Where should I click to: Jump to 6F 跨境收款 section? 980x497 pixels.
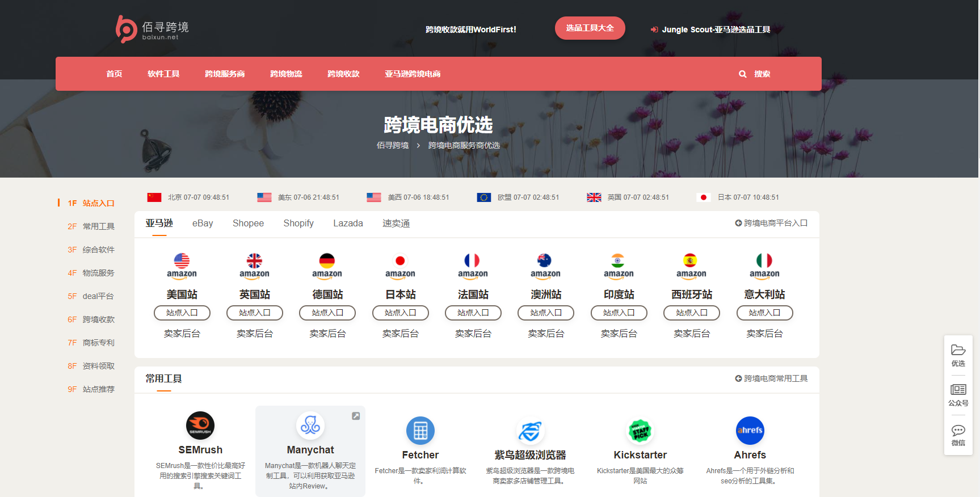[91, 319]
